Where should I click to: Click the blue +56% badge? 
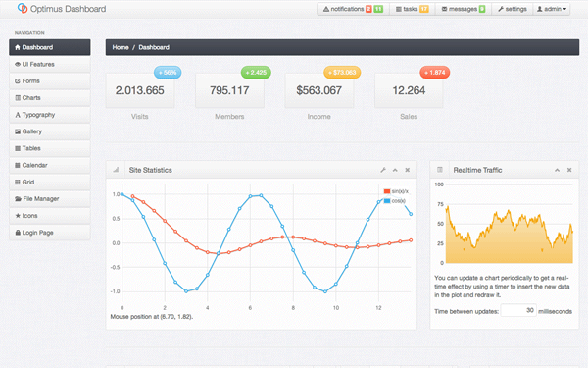click(x=168, y=72)
